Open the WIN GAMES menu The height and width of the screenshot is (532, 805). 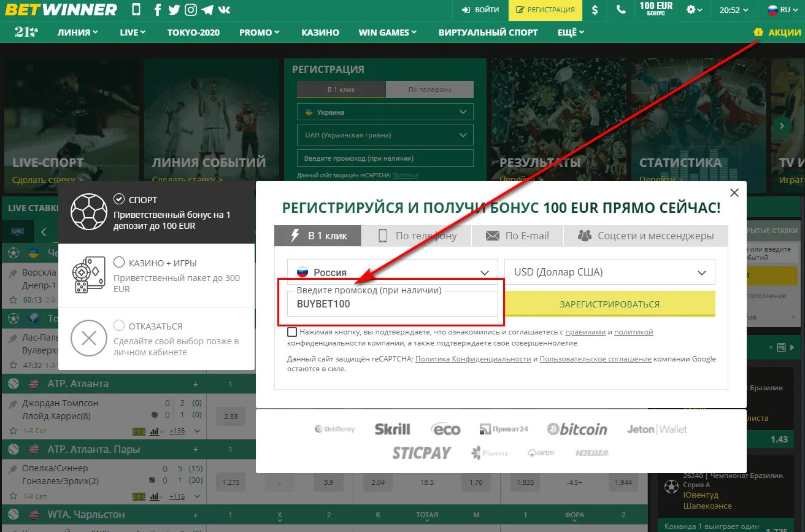(388, 33)
